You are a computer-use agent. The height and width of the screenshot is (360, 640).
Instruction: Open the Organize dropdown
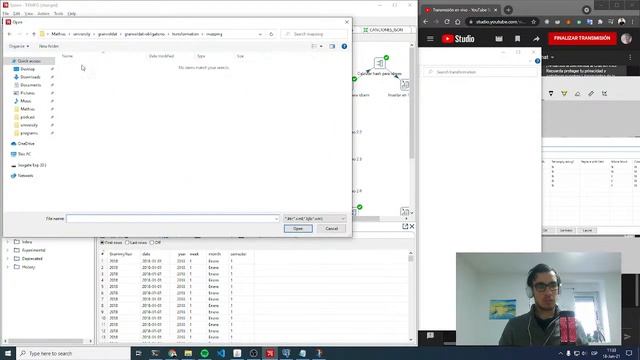[19, 46]
